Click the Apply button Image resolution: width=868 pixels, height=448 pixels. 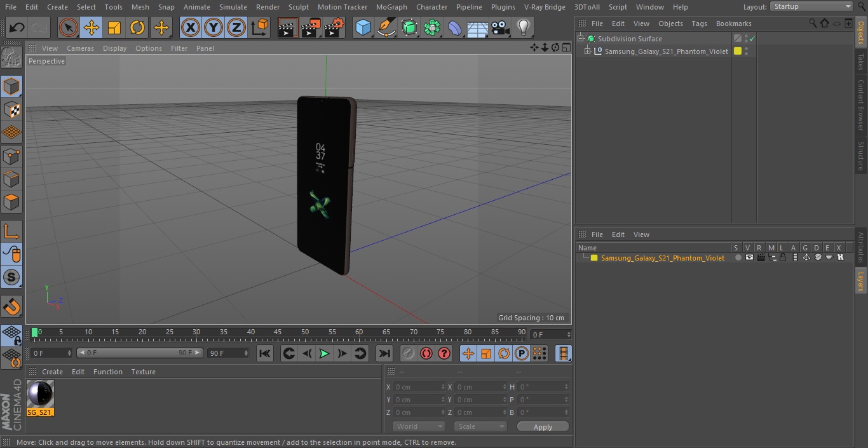coord(543,427)
